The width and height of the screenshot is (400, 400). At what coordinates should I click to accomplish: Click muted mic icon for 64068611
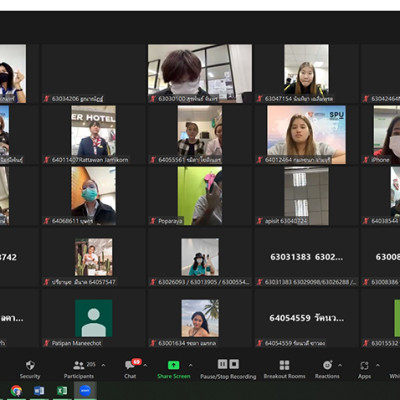tap(47, 221)
